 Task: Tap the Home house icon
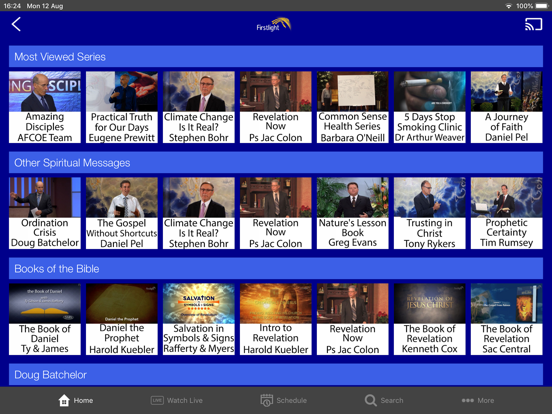pos(64,400)
